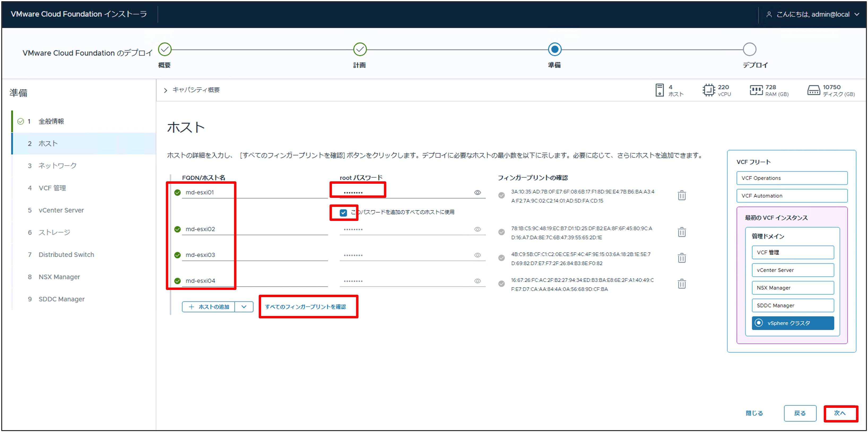Image resolution: width=868 pixels, height=432 pixels.
Task: Select VCF Operations box in fleet diagram
Action: 792,178
